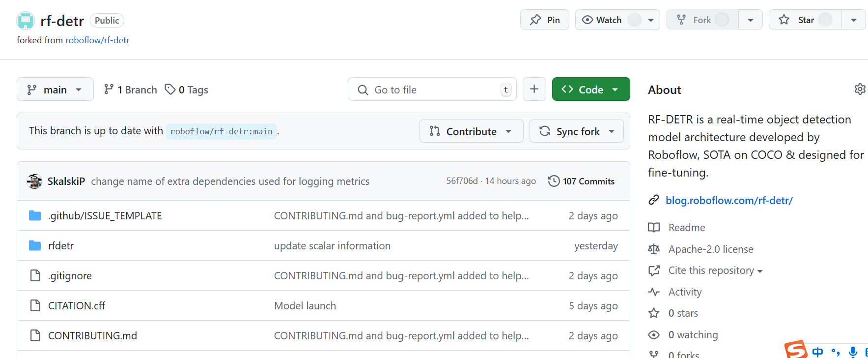Open the green Code dropdown
868x358 pixels.
tap(591, 89)
